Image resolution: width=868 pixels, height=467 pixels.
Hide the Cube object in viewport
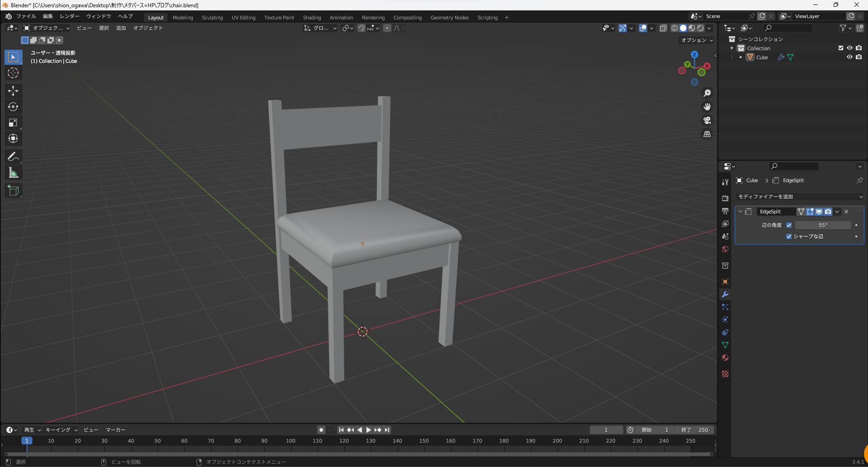point(849,57)
